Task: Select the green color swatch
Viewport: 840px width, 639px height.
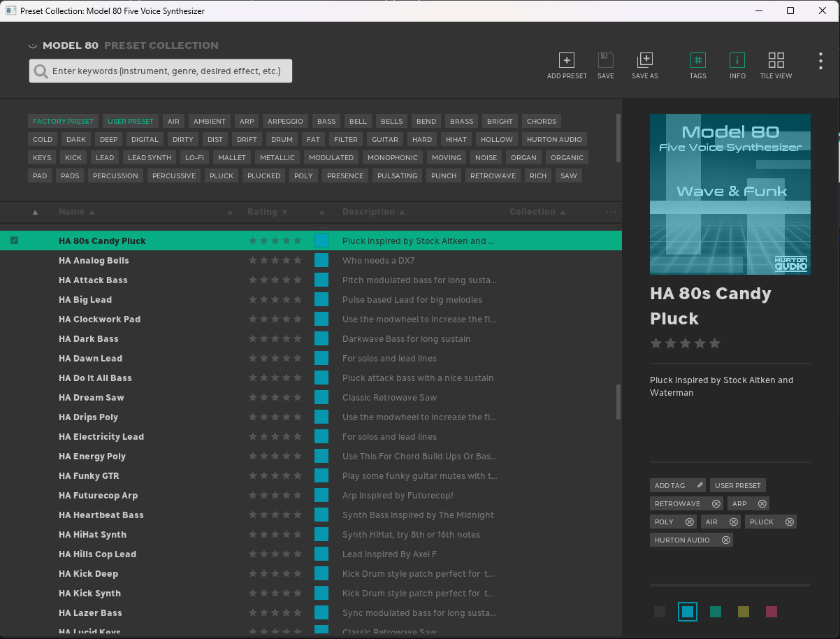Action: [x=716, y=612]
